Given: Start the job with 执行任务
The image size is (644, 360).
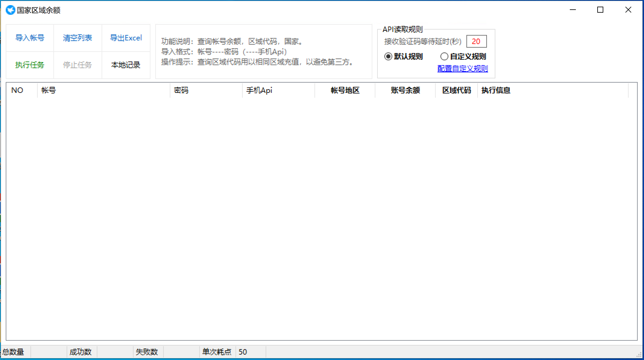Looking at the screenshot, I should tap(30, 65).
